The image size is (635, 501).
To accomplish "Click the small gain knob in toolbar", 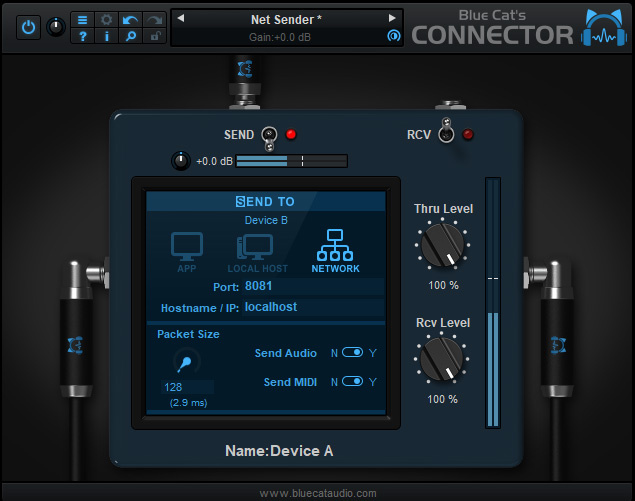I will coord(56,27).
